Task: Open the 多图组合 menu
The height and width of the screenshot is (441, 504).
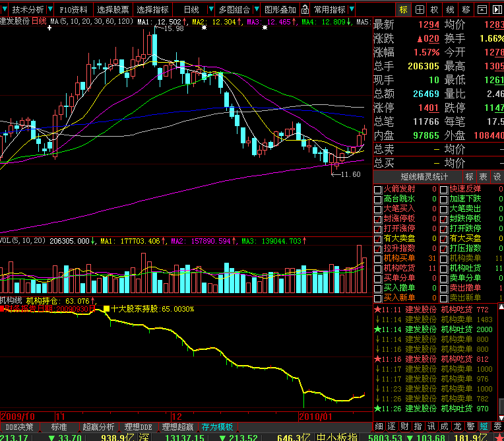Action: click(x=235, y=10)
